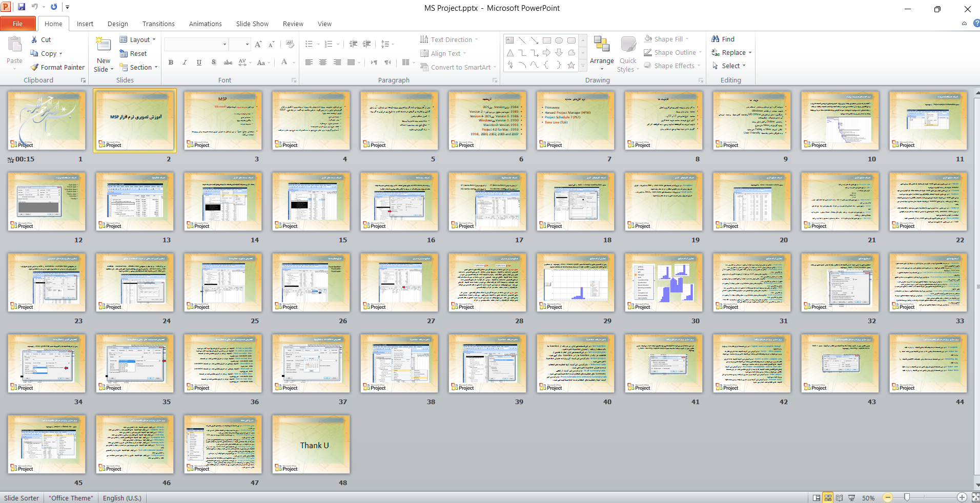Open PowerPoint Help question mark
Image resolution: width=980 pixels, height=503 pixels.
(976, 24)
